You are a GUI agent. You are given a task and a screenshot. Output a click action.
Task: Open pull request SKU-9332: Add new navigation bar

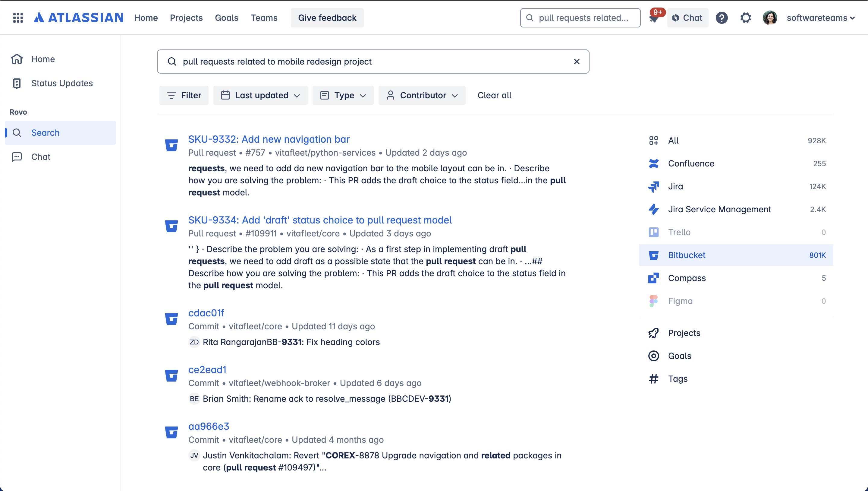tap(269, 139)
